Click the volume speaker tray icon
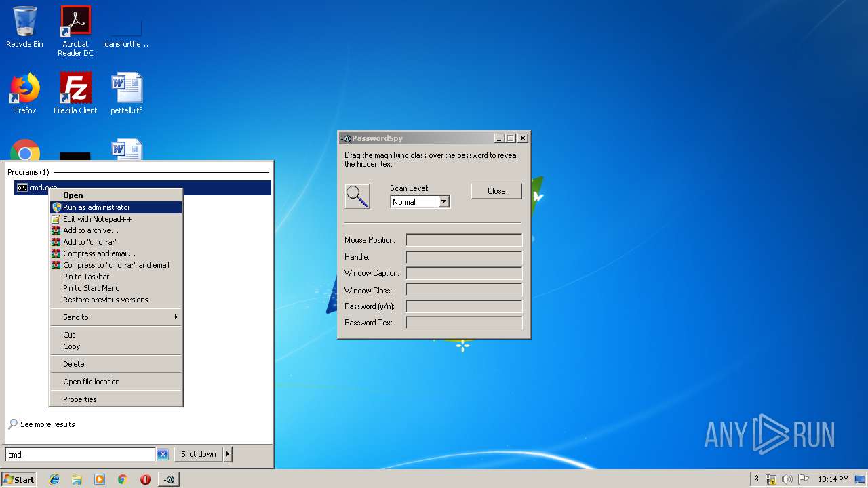Image resolution: width=868 pixels, height=488 pixels. (787, 479)
